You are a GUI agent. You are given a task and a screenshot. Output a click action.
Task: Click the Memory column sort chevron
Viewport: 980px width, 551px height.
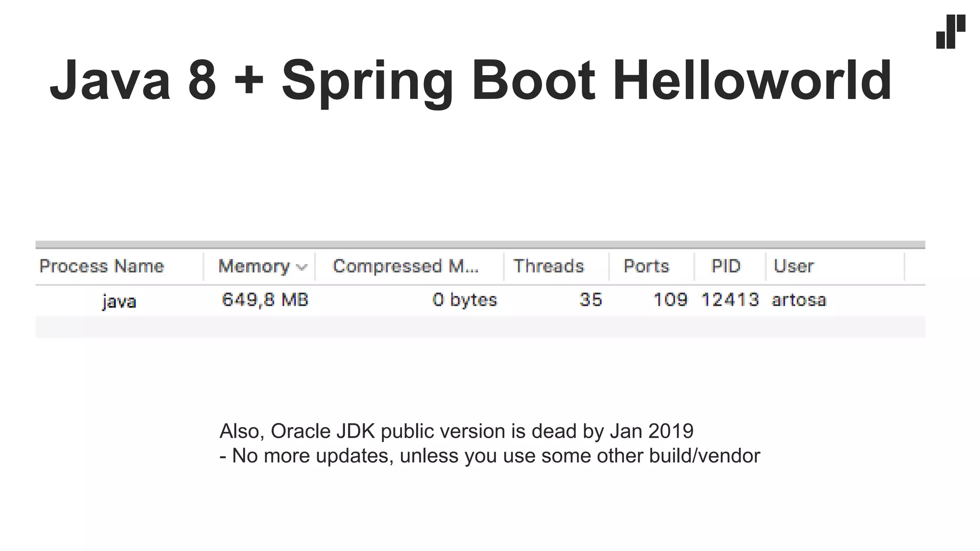pos(301,267)
